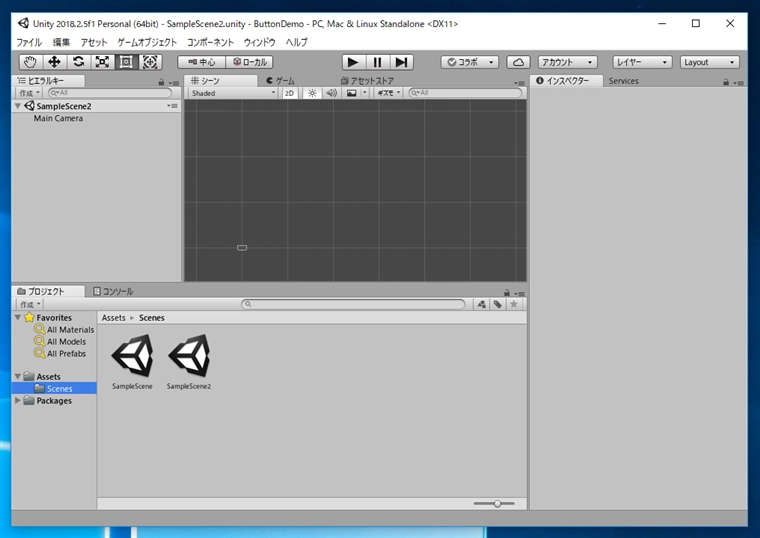Click Search by Label tag icon

click(x=497, y=304)
